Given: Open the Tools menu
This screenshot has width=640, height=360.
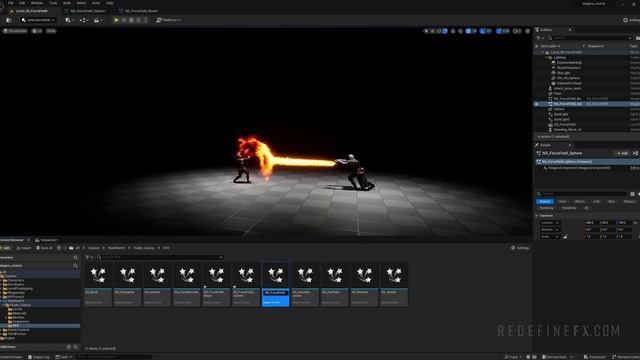Looking at the screenshot, I should click(53, 3).
